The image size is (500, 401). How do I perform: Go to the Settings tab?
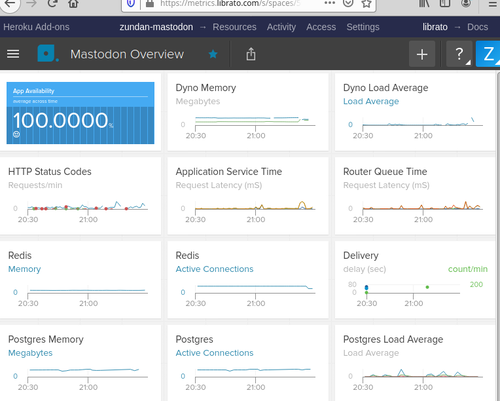(x=363, y=27)
